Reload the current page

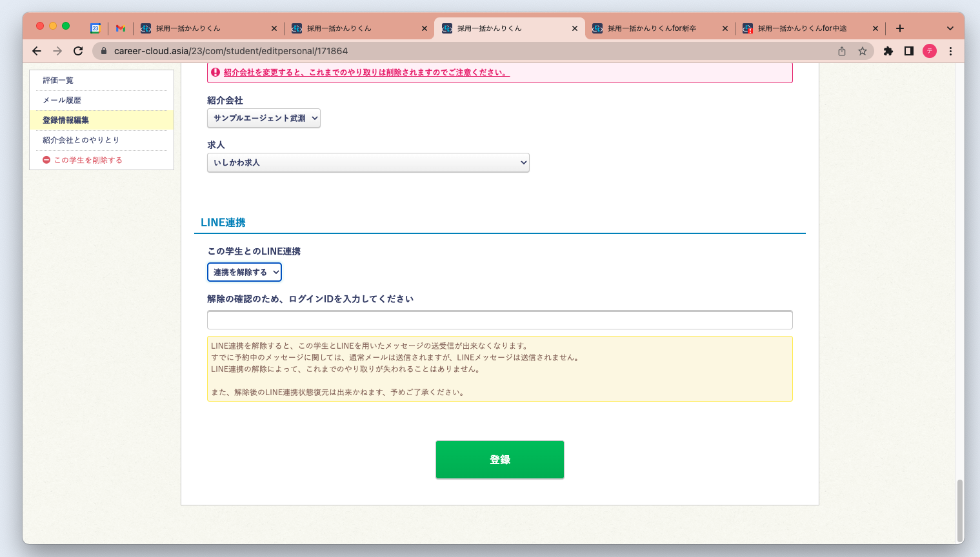coord(78,51)
